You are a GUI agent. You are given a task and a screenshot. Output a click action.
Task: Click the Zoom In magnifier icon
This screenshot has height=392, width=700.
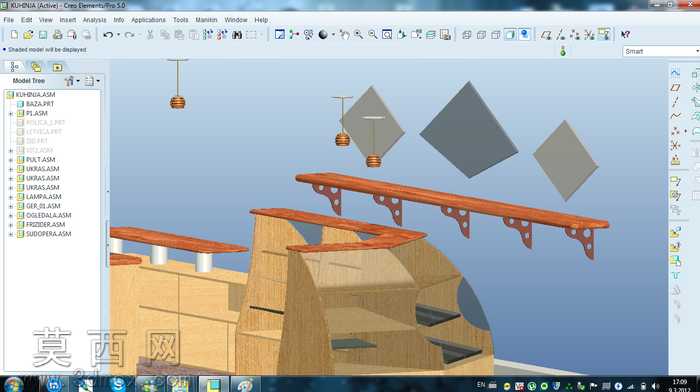(358, 34)
